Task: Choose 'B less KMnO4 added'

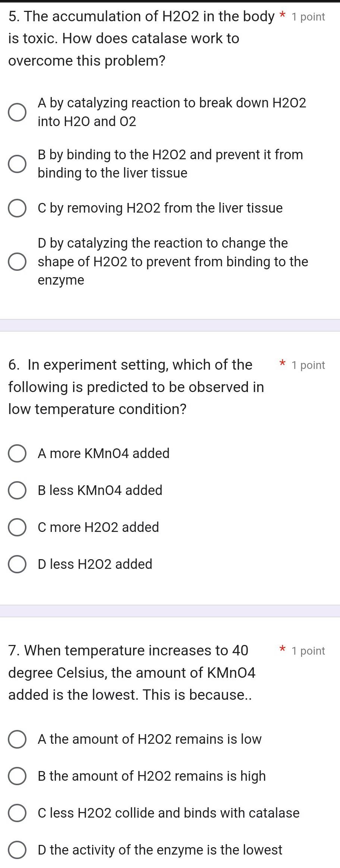Action: pos(16,491)
